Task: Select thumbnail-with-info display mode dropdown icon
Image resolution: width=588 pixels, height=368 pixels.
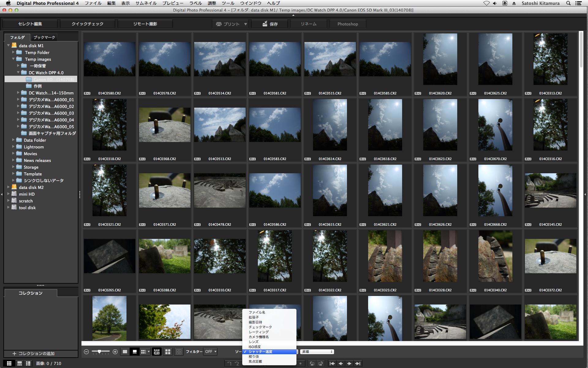Action: [x=145, y=352]
